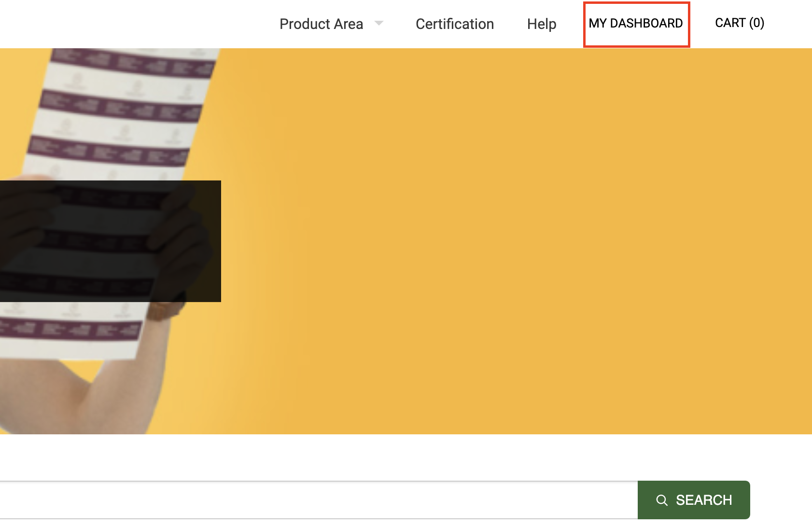Click the magnifying glass icon in SEARCH
The image size is (812, 527).
(x=662, y=500)
